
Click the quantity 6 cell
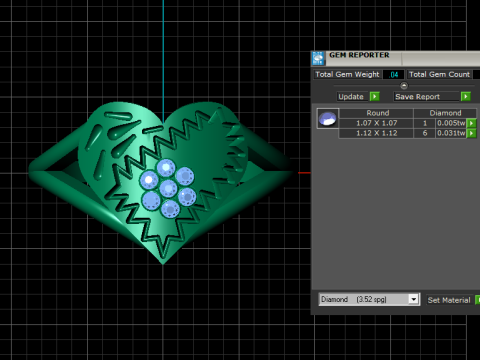(x=425, y=133)
